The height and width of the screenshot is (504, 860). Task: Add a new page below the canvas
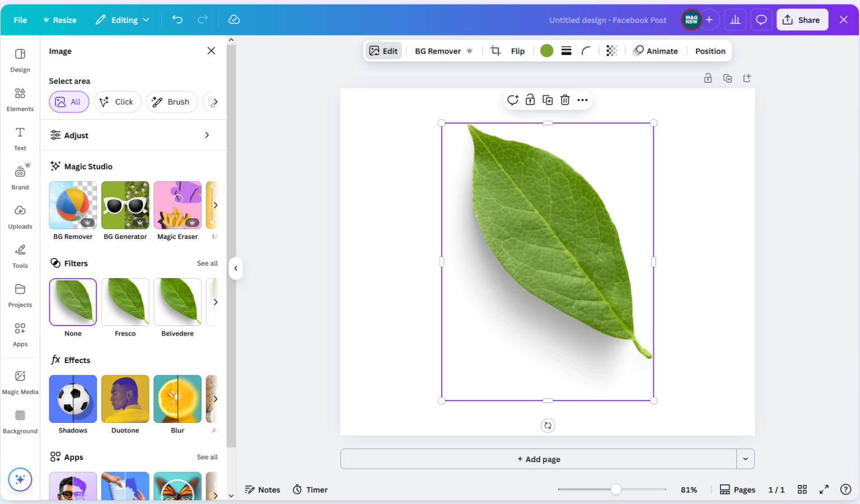click(x=538, y=459)
